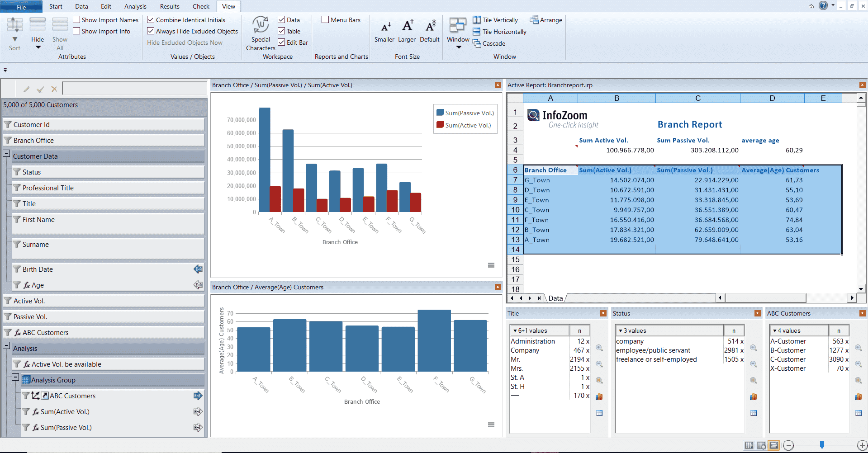This screenshot has width=868, height=453.
Task: Collapse the Customer Data group
Action: (6, 154)
